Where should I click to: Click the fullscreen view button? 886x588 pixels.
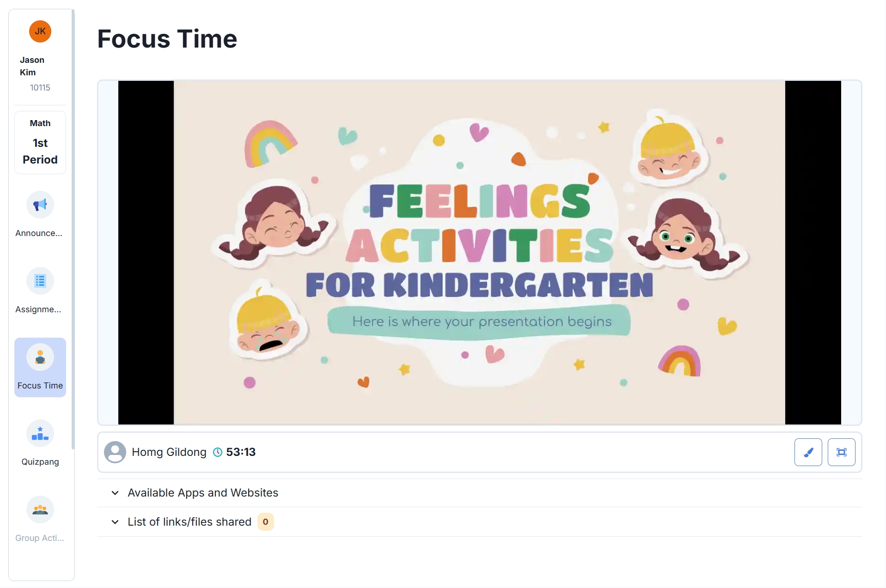[841, 452]
